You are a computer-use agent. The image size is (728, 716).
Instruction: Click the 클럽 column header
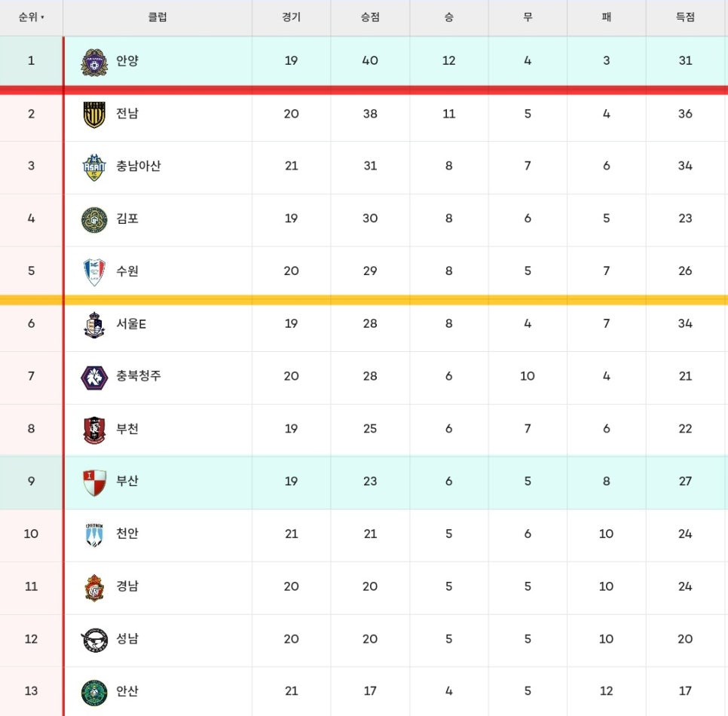click(158, 17)
